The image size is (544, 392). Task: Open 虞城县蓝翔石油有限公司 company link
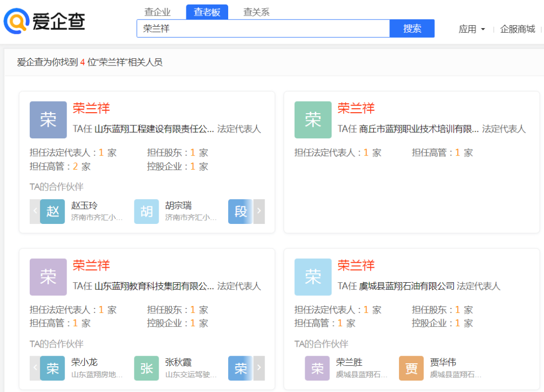(406, 286)
